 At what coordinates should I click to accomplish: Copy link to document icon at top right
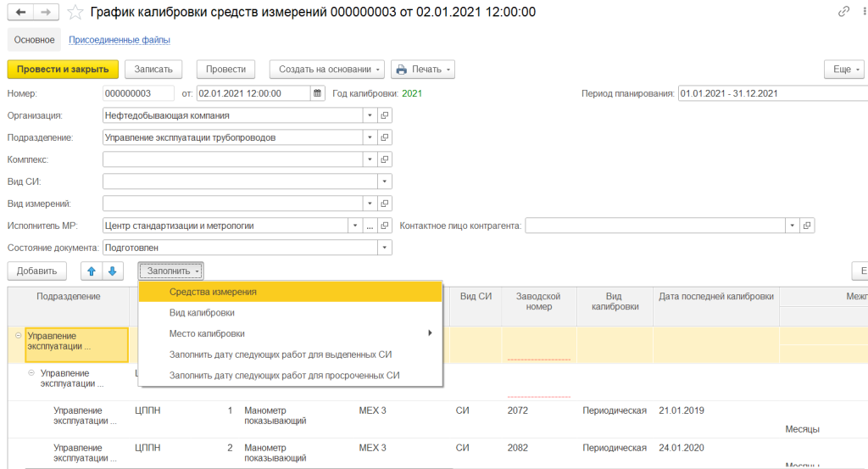tap(843, 12)
